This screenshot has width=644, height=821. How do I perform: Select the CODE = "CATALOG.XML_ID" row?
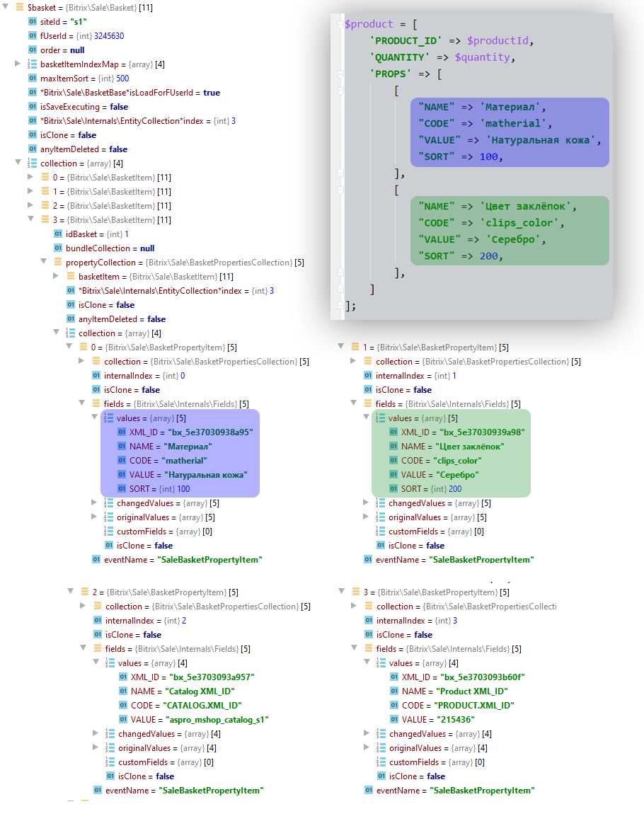tap(186, 706)
